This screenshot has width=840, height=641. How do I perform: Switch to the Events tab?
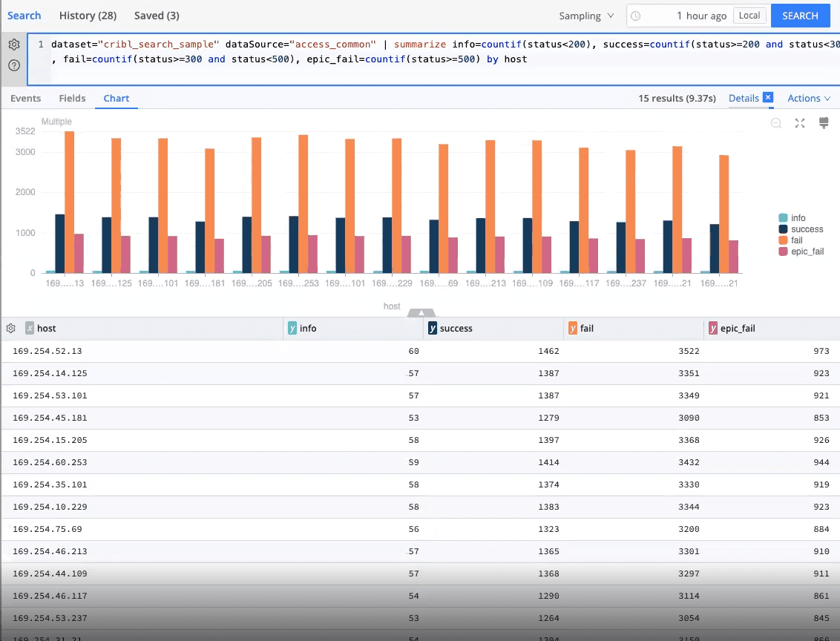26,98
